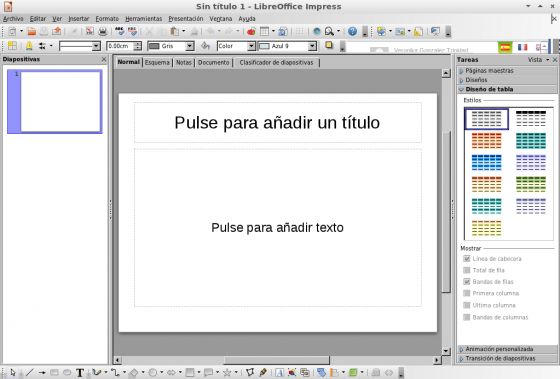Open the Azul 9 fill color dropdown
Image resolution: width=560 pixels, height=379 pixels.
(312, 46)
